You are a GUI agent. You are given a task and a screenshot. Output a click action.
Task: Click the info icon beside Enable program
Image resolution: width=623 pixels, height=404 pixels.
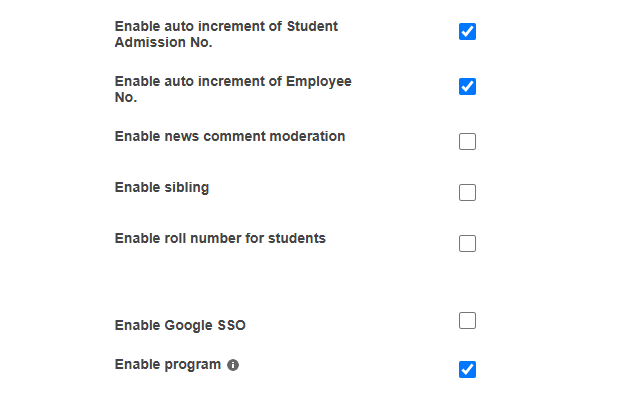[233, 365]
